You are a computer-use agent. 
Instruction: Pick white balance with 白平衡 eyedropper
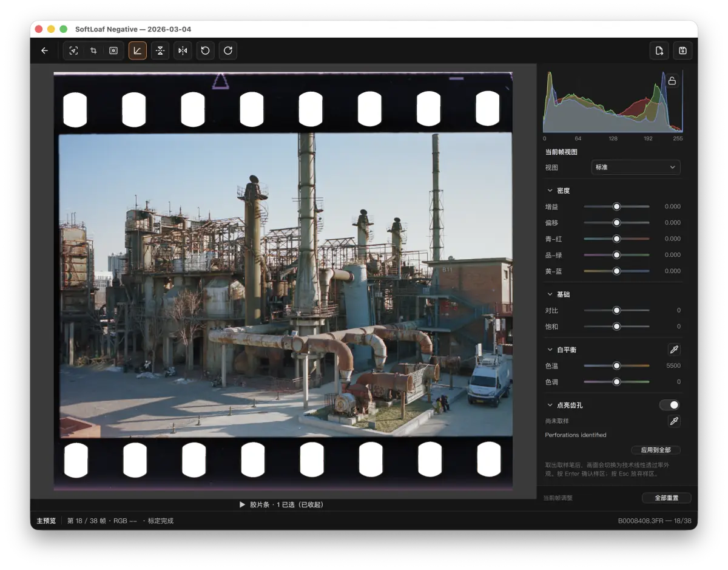pyautogui.click(x=673, y=350)
